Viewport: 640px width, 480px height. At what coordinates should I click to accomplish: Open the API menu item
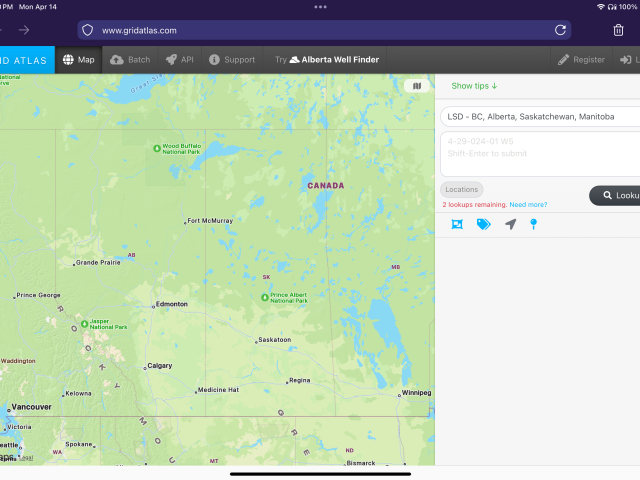[180, 60]
